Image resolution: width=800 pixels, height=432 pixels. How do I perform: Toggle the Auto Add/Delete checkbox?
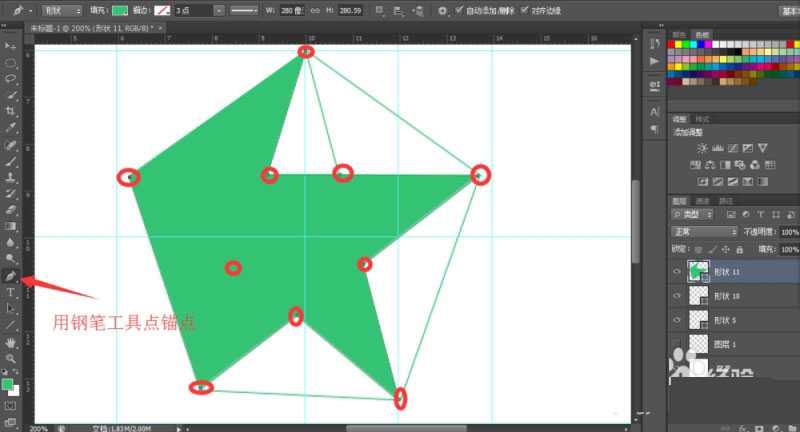(459, 10)
